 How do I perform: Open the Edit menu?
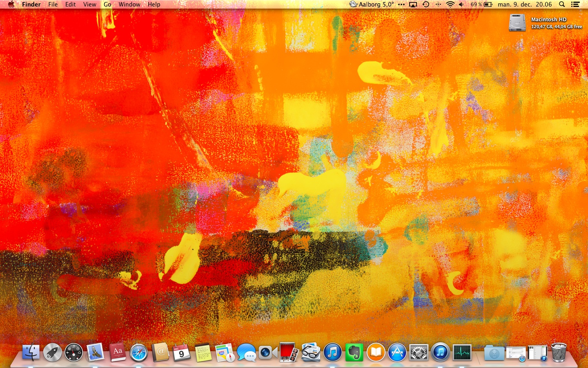(71, 4)
